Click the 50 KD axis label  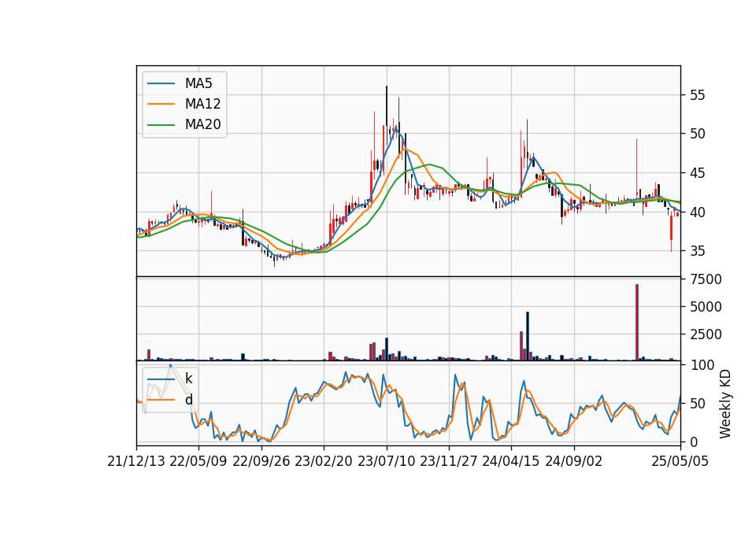(x=697, y=404)
